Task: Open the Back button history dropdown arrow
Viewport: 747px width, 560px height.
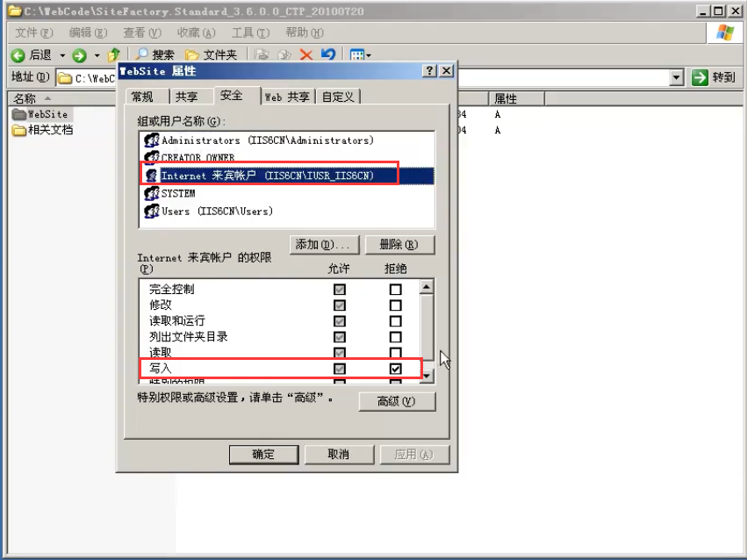Action: point(62,55)
